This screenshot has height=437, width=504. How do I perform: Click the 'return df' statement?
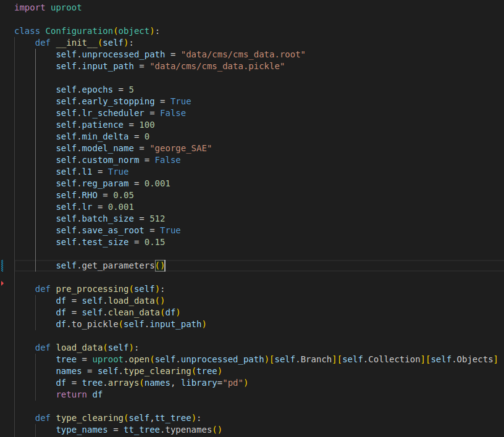(x=79, y=394)
